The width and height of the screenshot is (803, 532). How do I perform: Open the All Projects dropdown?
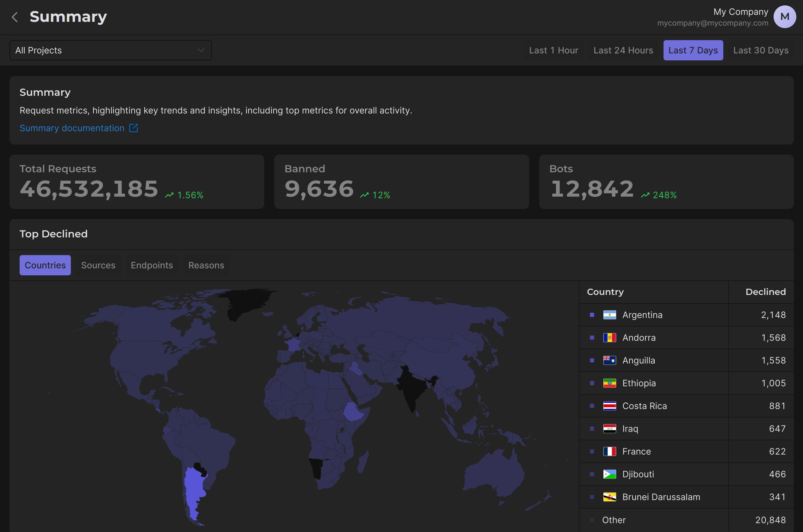(x=110, y=50)
